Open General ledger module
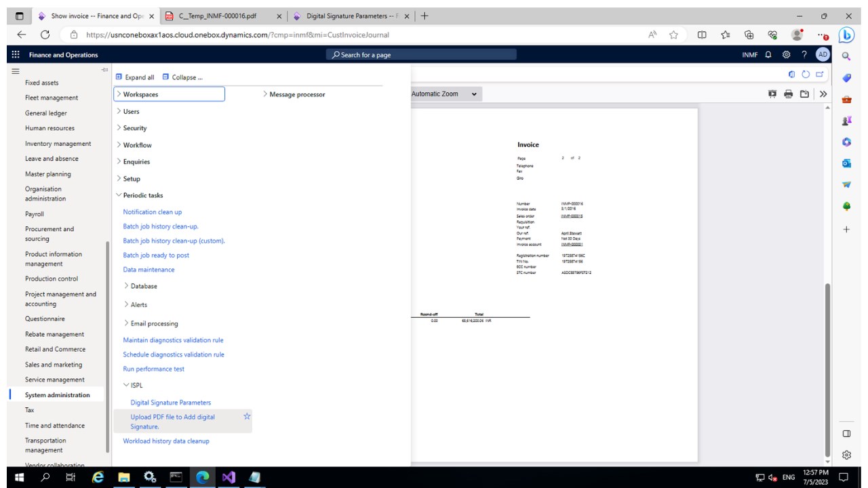The width and height of the screenshot is (868, 488). click(x=46, y=113)
